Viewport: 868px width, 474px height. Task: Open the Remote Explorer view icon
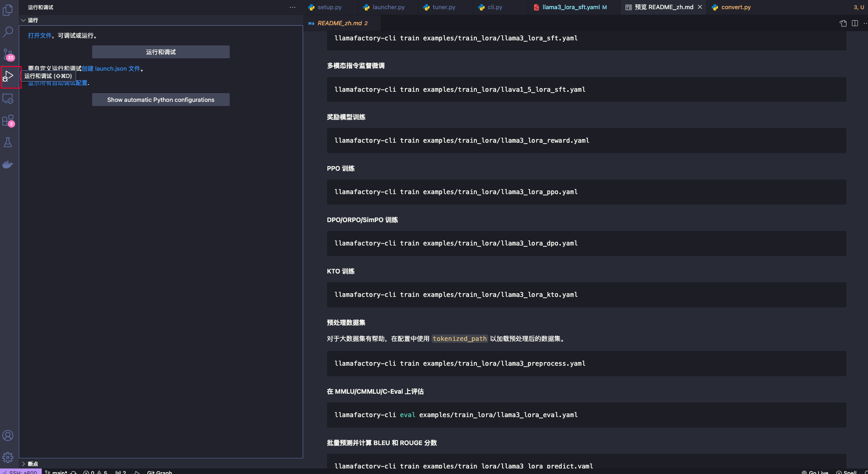[8, 99]
